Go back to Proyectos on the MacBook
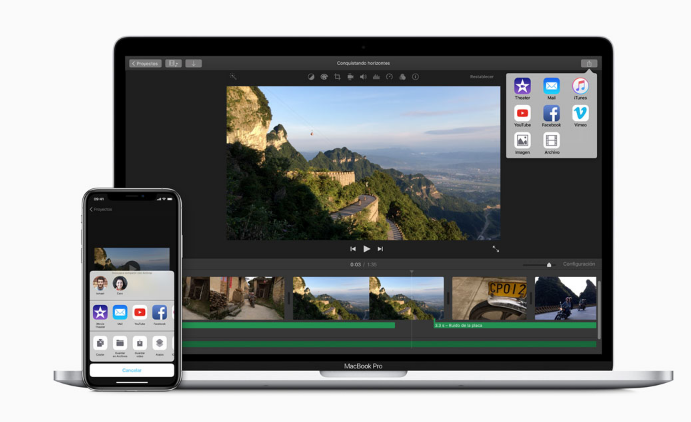Image resolution: width=691 pixels, height=422 pixels. pyautogui.click(x=145, y=63)
